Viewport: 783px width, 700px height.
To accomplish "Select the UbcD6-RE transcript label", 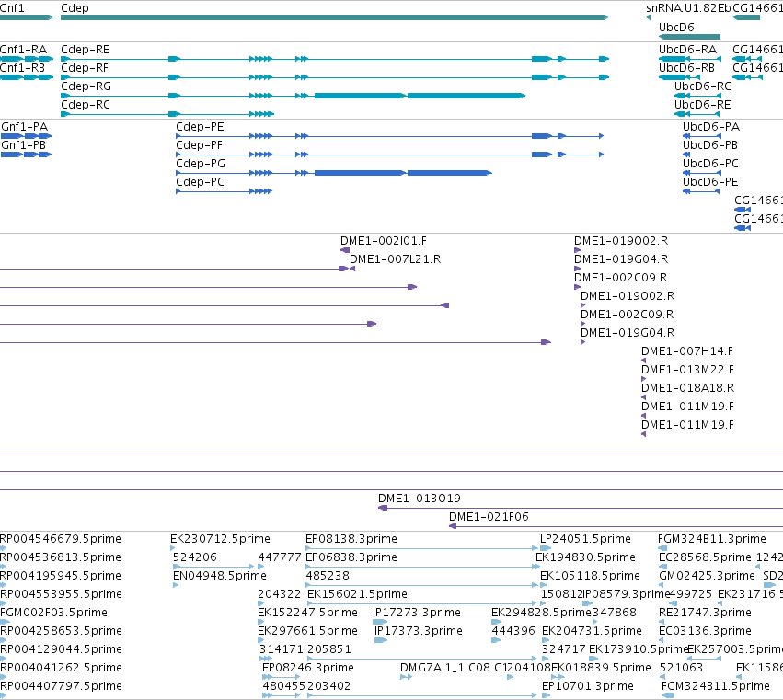I will 703,105.
